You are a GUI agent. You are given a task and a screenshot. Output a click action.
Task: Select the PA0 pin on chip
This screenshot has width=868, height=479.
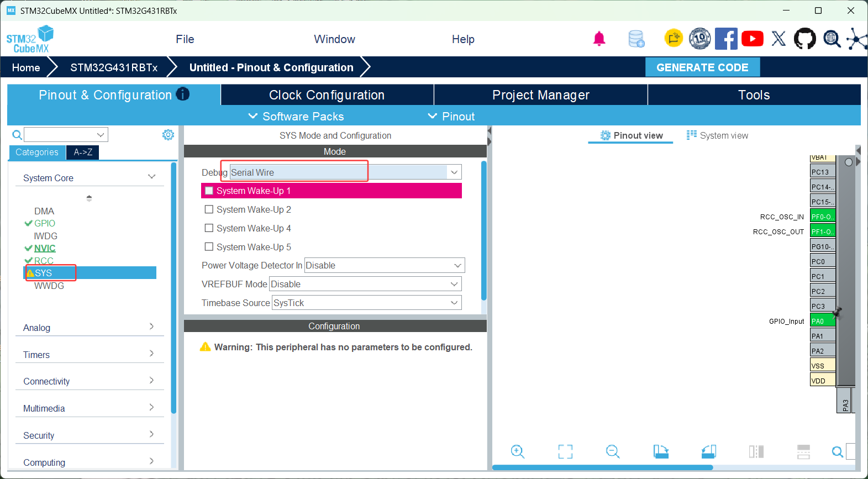pos(823,321)
